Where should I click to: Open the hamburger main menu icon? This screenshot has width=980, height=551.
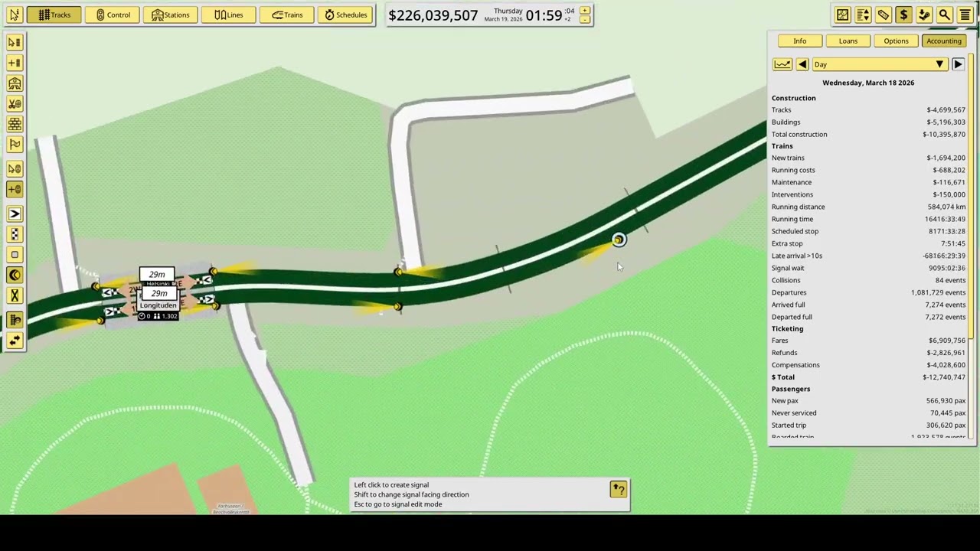tap(965, 15)
